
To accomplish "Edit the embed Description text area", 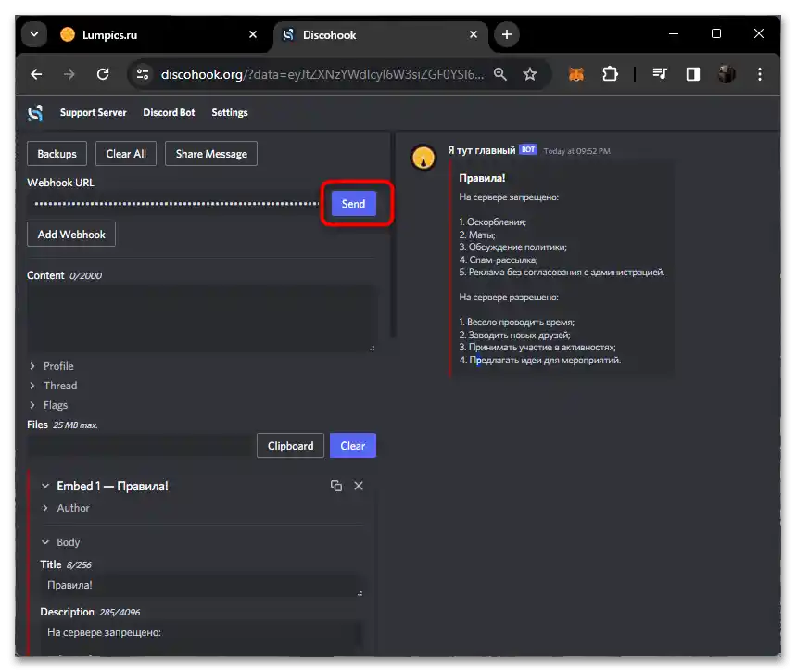I will click(202, 639).
